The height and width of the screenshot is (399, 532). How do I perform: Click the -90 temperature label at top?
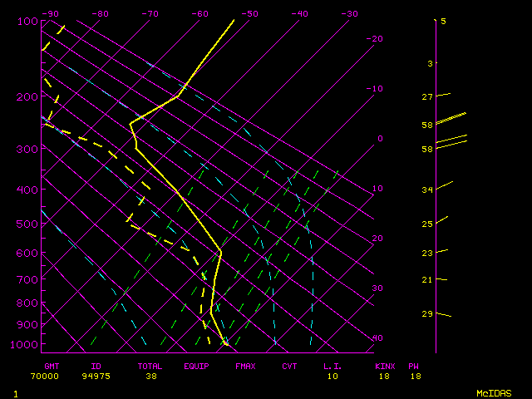(x=51, y=14)
